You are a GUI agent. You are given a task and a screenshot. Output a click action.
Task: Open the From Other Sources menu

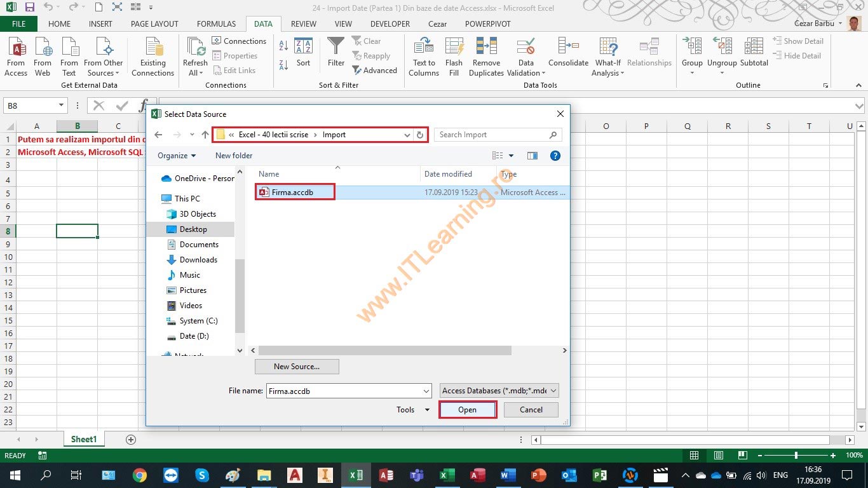(104, 57)
